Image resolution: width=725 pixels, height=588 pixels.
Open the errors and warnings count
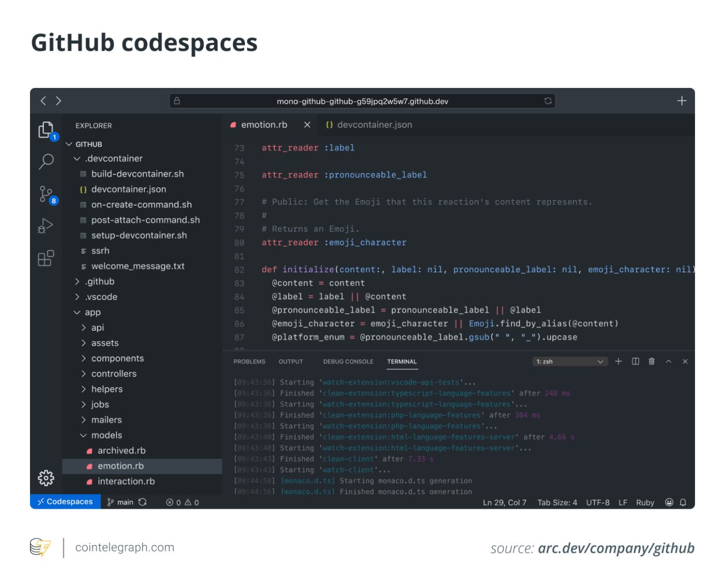(x=182, y=502)
